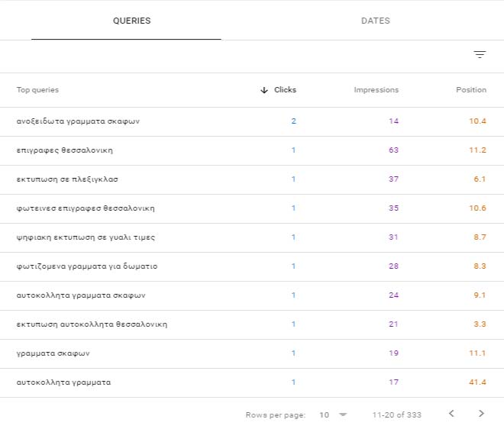The width and height of the screenshot is (504, 429).
Task: Select εκτυπωση αυτοκολλητα θεσσαλονικη query row
Action: pyautogui.click(x=92, y=324)
